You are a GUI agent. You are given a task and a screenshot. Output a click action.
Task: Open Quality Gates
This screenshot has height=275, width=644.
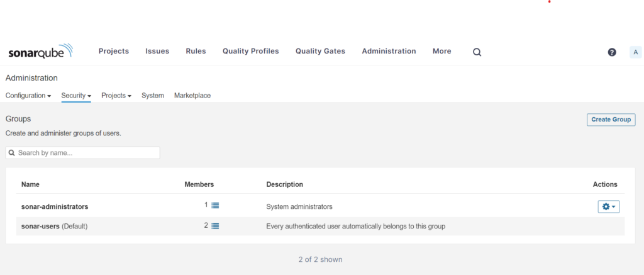click(x=320, y=52)
